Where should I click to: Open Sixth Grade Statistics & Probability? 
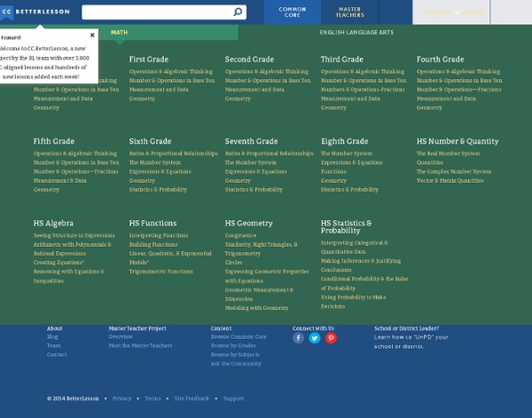click(x=158, y=189)
